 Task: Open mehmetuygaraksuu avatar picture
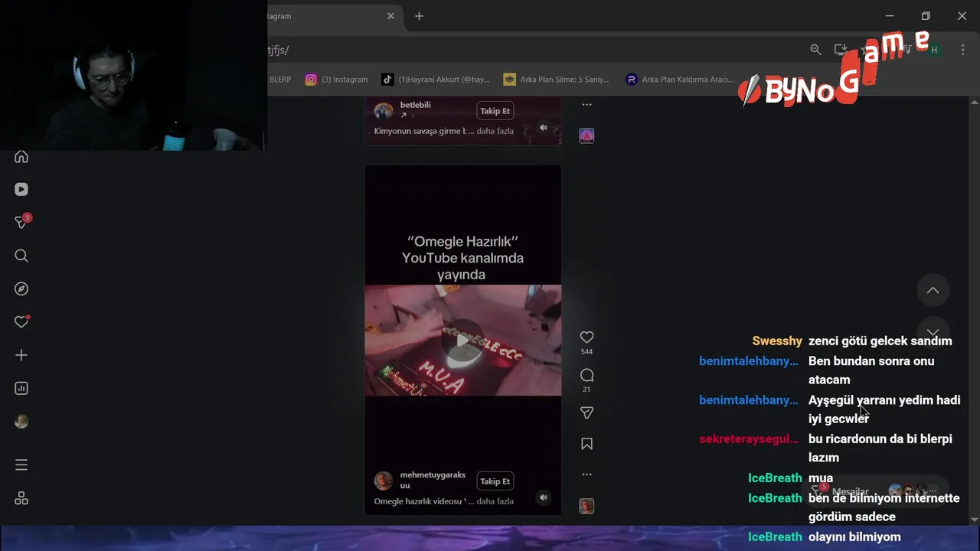tap(383, 481)
